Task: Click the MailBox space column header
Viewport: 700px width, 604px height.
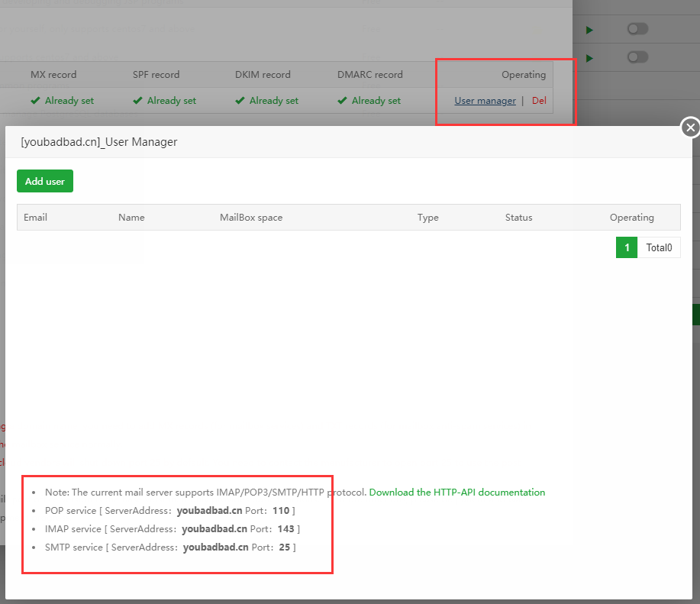Action: [x=251, y=218]
